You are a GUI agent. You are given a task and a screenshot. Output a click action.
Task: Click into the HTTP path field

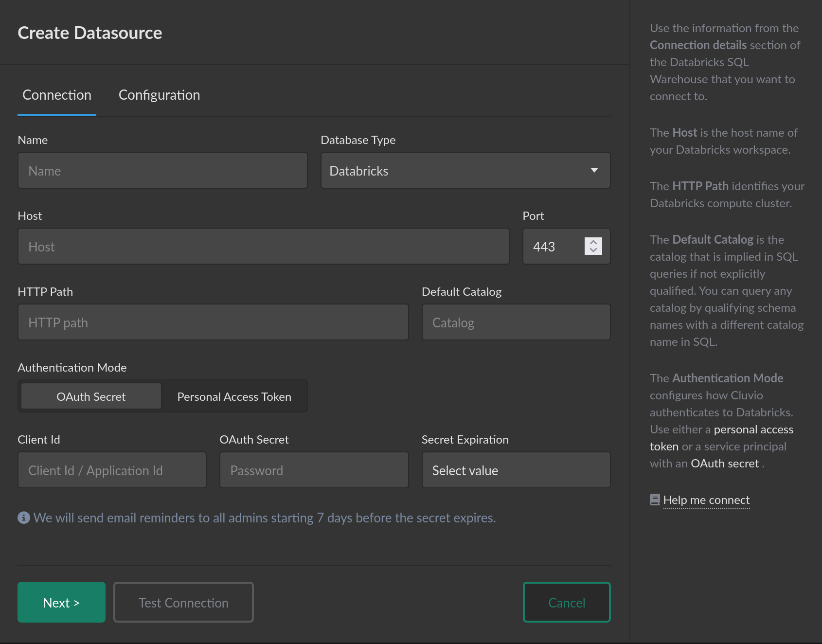click(213, 322)
